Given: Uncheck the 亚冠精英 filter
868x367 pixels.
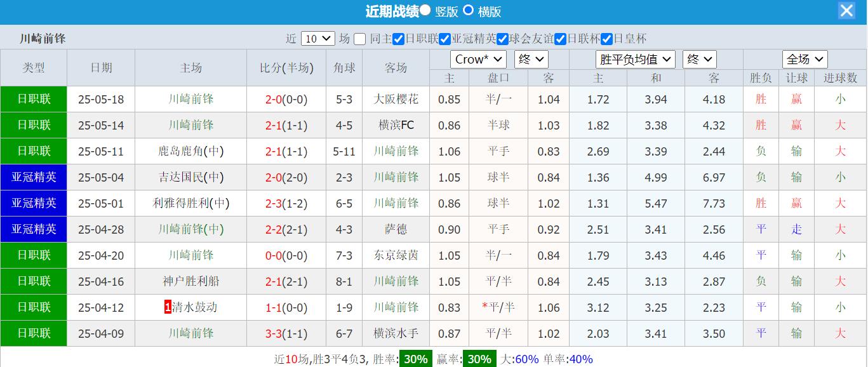Looking at the screenshot, I should pyautogui.click(x=445, y=39).
